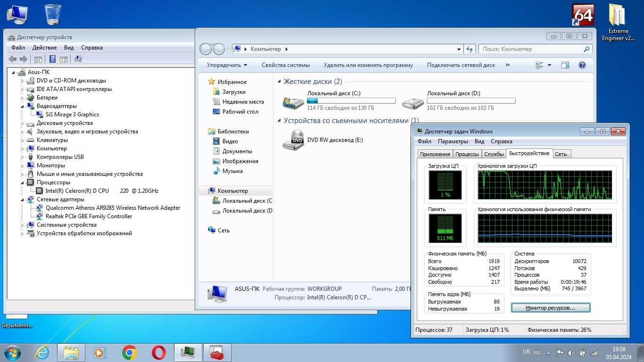
Task: Open Google Chrome from the taskbar
Action: pyautogui.click(x=129, y=353)
